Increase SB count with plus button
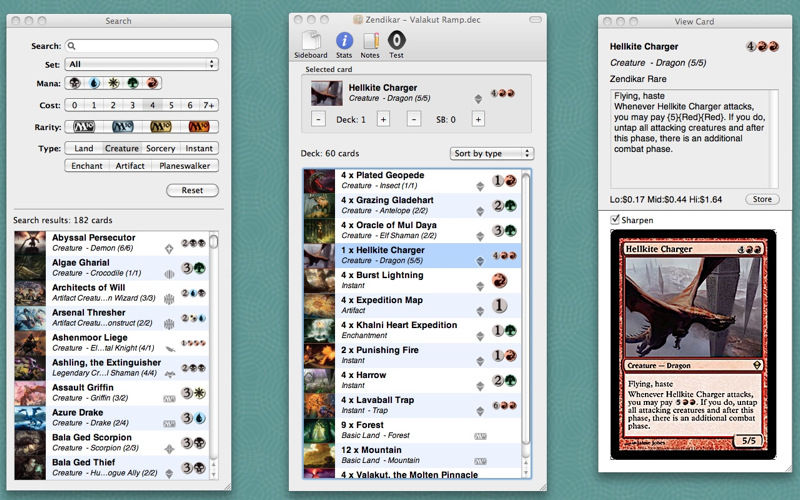 pyautogui.click(x=478, y=119)
